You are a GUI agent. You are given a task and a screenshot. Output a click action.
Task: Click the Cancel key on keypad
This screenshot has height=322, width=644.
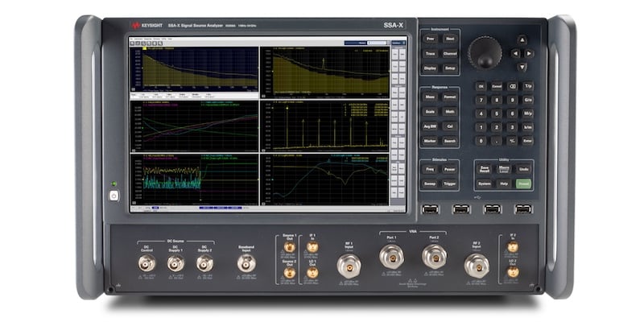(497, 86)
